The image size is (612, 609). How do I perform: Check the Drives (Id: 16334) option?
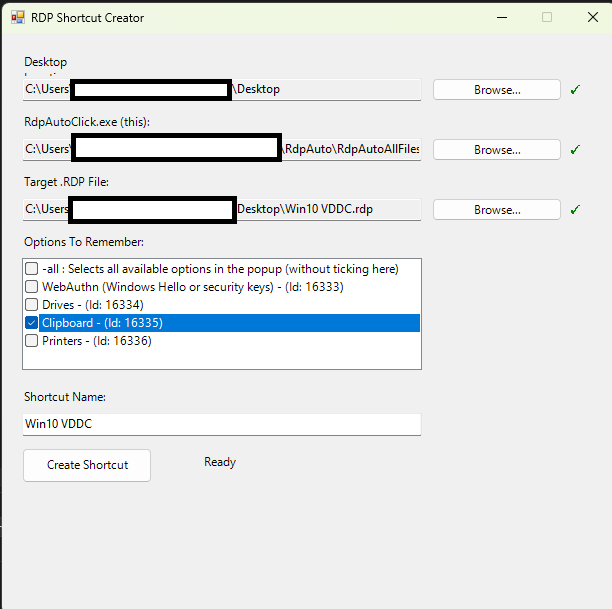tap(32, 305)
